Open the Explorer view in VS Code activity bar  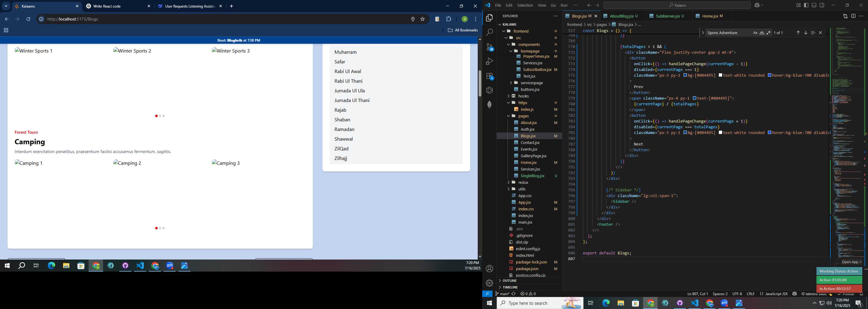(x=489, y=18)
